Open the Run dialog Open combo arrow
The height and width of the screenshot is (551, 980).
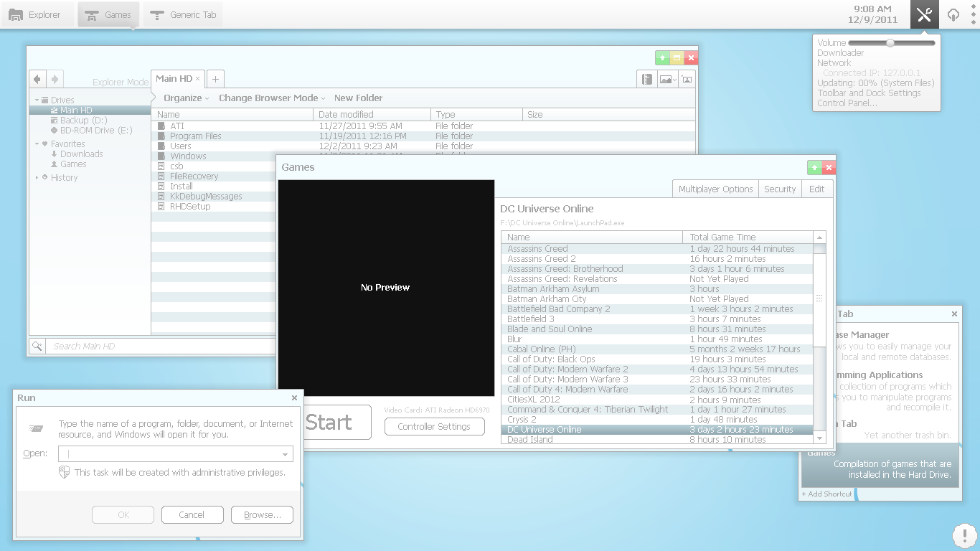[x=286, y=454]
